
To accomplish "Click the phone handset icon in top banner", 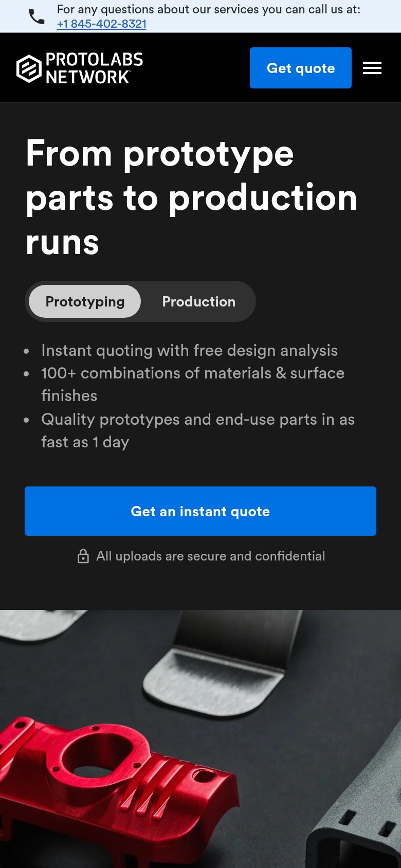I will point(37,16).
